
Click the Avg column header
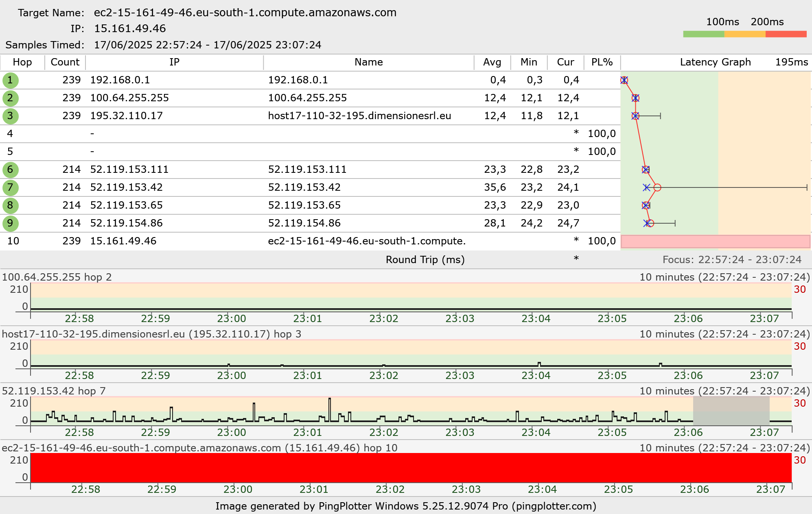[x=492, y=62]
